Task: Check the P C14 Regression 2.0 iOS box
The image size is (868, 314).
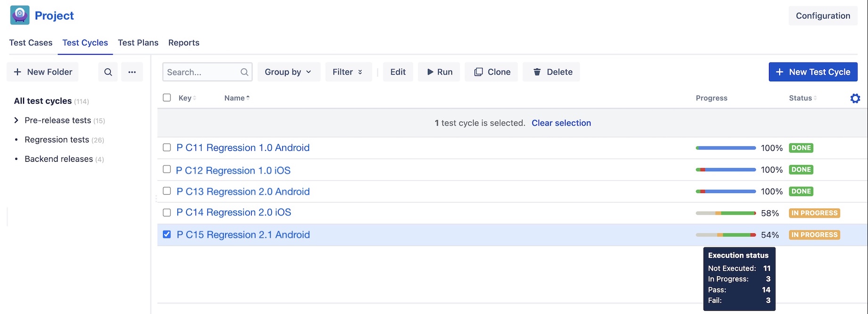Action: (167, 213)
